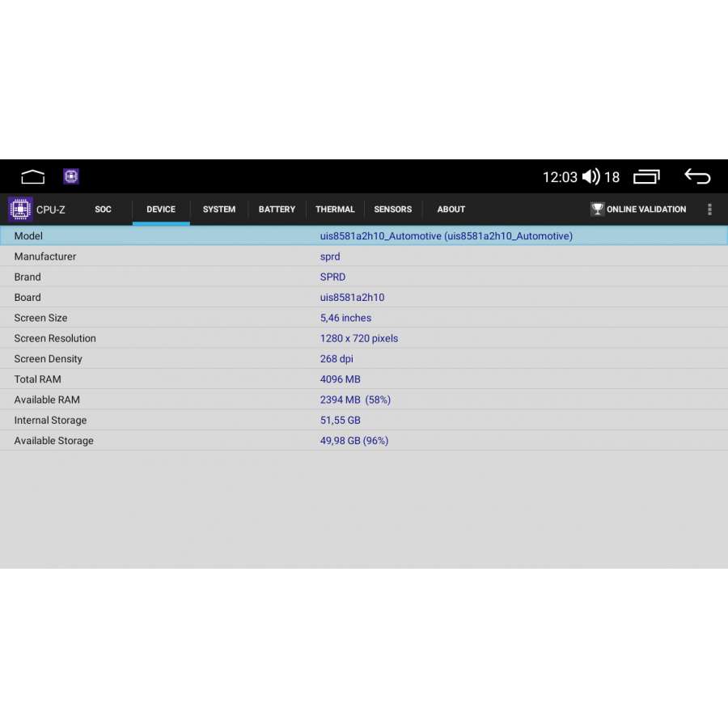Viewport: 728px width, 728px height.
Task: Switch to the SENSORS tab
Action: [x=393, y=210]
